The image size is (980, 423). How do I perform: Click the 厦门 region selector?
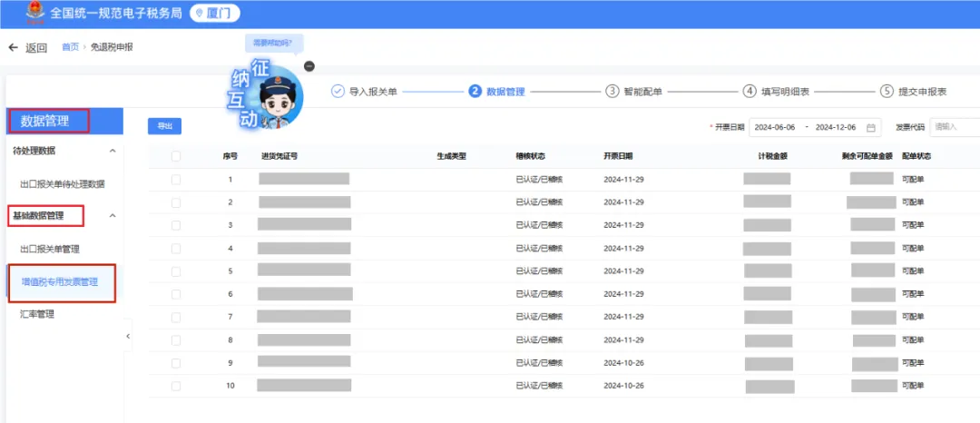pyautogui.click(x=214, y=13)
